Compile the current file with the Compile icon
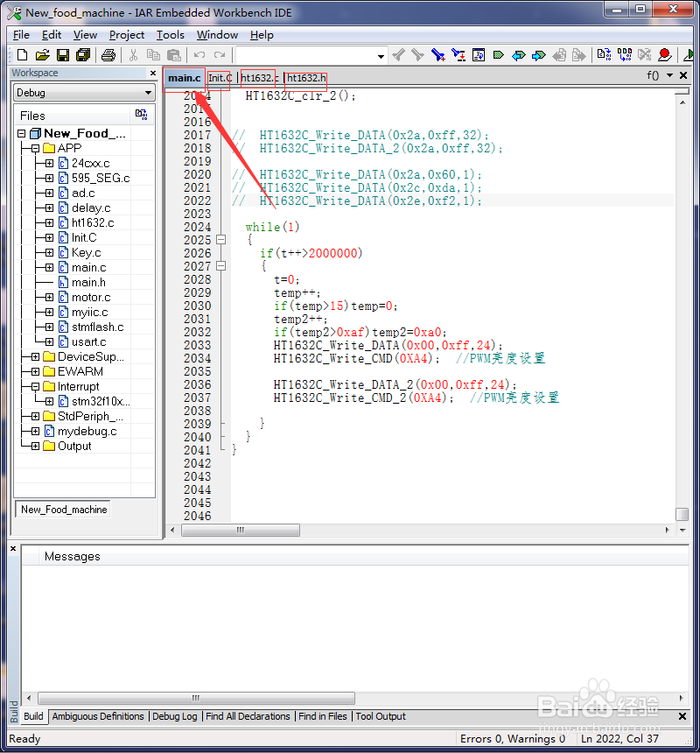The image size is (700, 753). coord(604,54)
